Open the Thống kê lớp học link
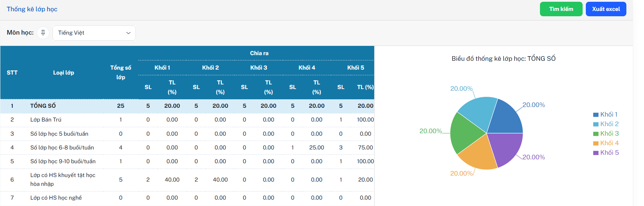Screen dimensions: 644x206 pos(32,9)
